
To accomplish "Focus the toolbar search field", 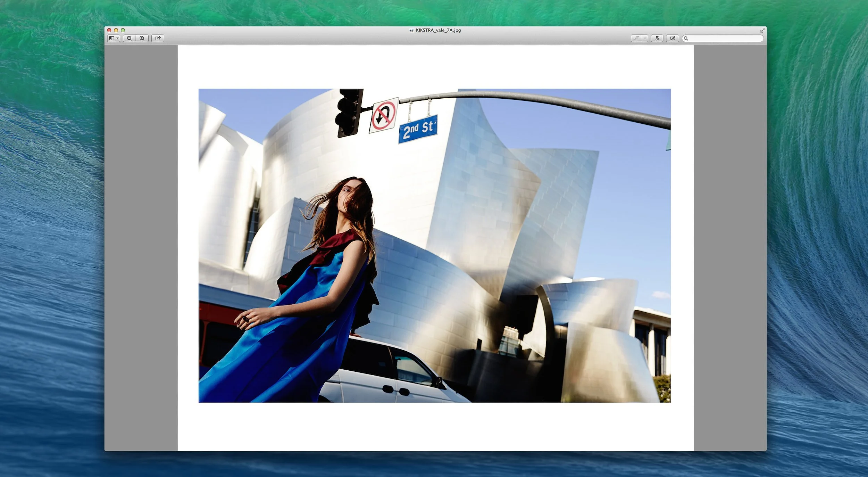I will [x=723, y=38].
